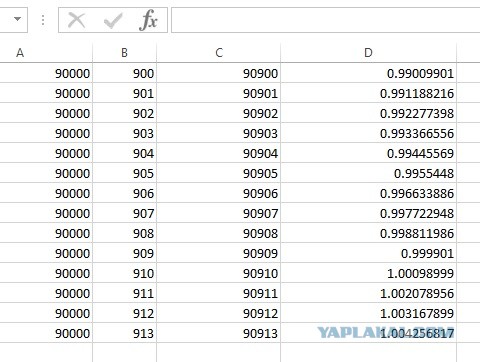Select cell containing 90910

click(x=219, y=273)
